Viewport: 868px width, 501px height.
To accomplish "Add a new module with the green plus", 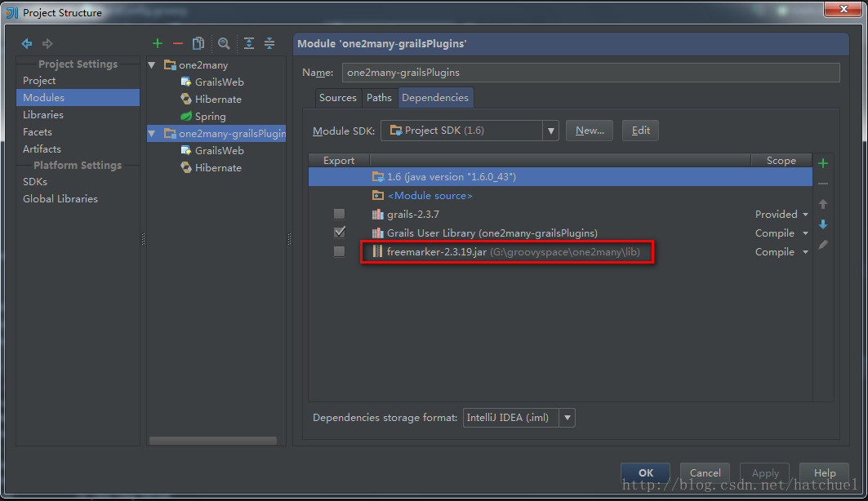I will (158, 43).
